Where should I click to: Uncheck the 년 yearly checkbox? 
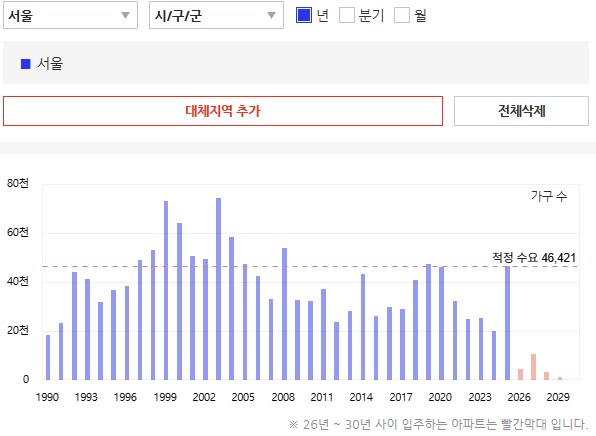[x=304, y=15]
